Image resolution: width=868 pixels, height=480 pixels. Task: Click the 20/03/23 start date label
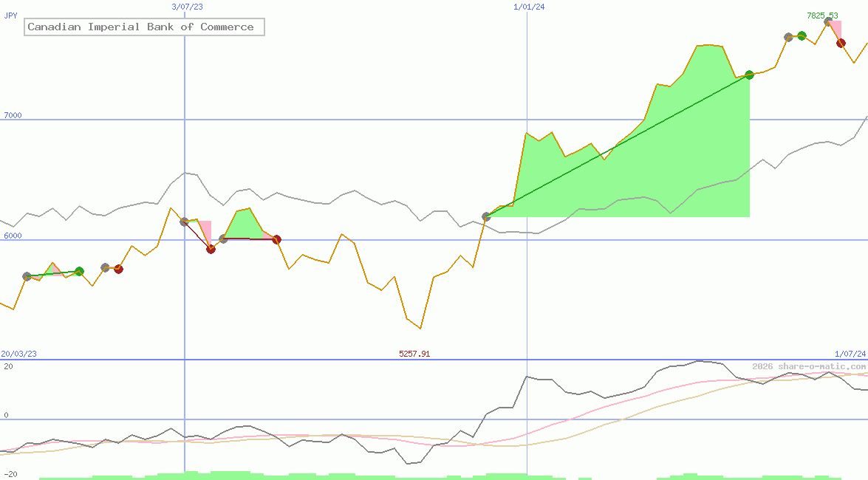pyautogui.click(x=18, y=354)
